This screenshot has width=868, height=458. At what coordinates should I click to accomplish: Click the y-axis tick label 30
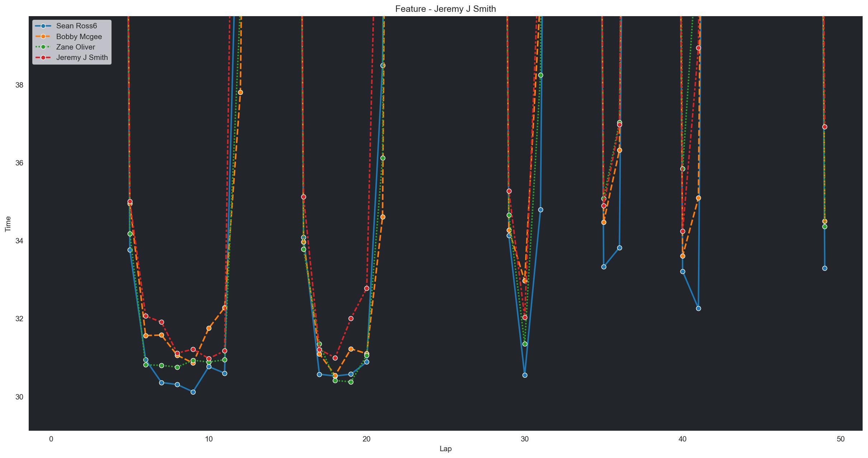coord(19,397)
